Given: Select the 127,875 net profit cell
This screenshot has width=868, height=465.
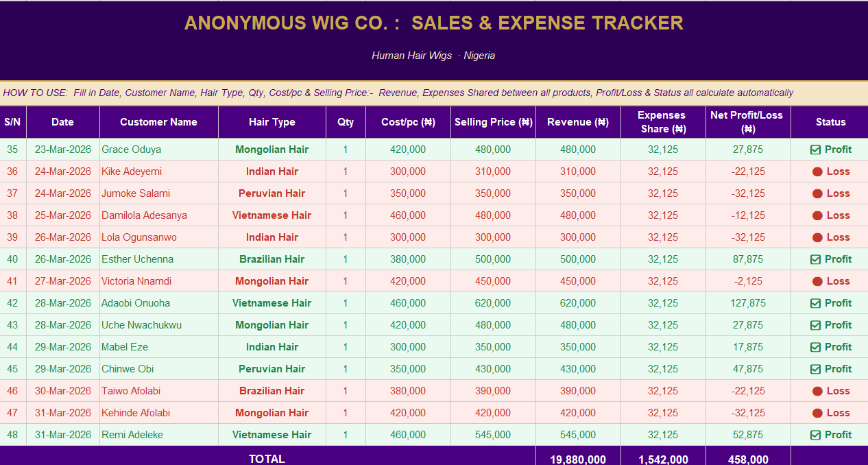Looking at the screenshot, I should tap(748, 303).
